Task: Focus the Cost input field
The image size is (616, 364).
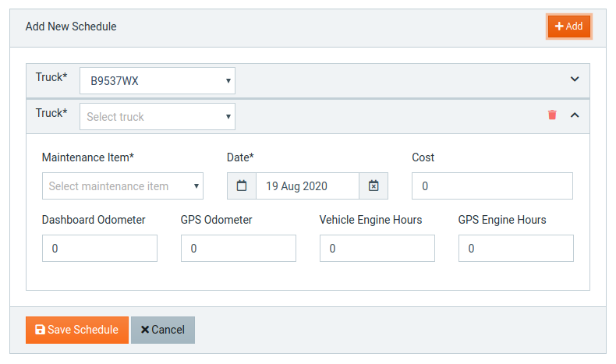Action: click(x=492, y=186)
